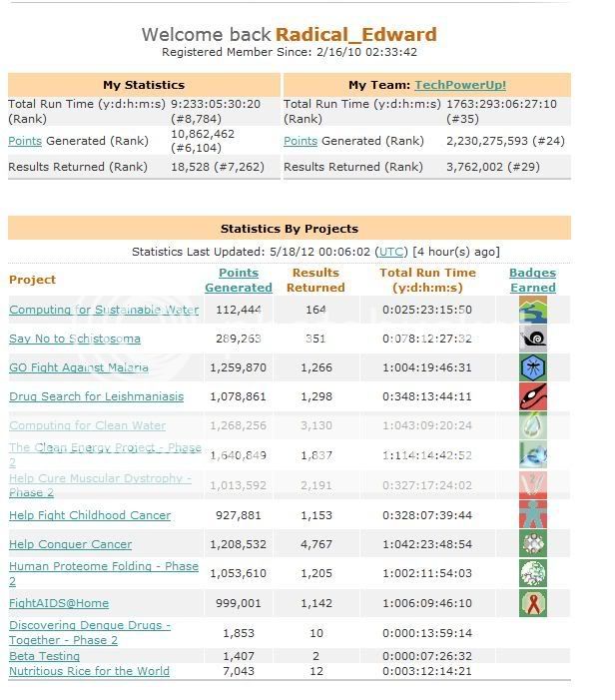
Task: Click the Clean Energy Project badge icon
Action: 533,455
